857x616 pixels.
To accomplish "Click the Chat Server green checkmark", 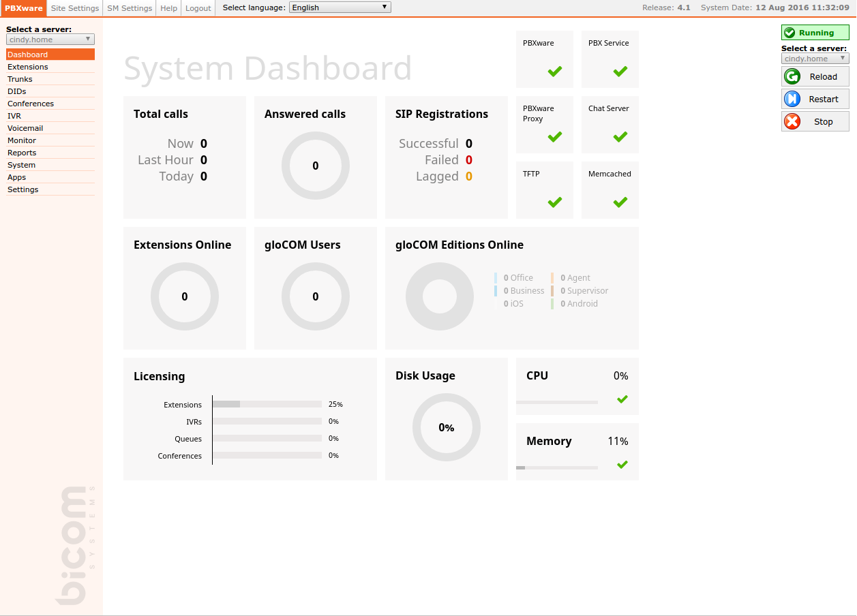I will click(620, 136).
